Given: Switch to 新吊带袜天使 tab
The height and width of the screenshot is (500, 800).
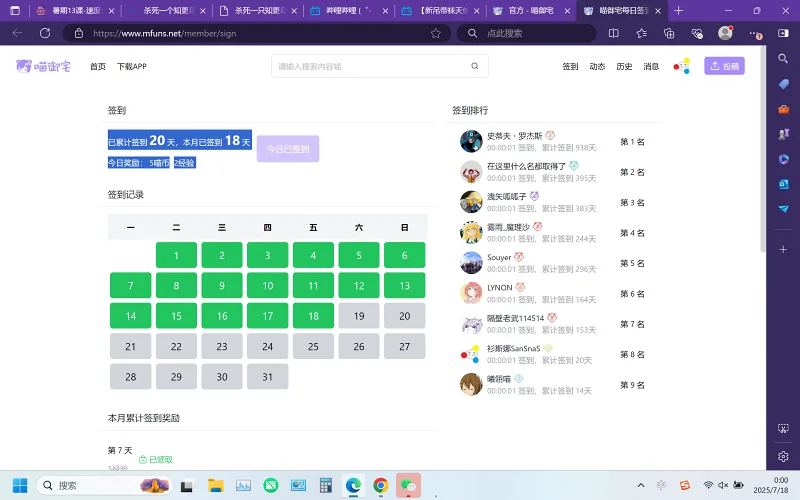Looking at the screenshot, I should pos(440,10).
